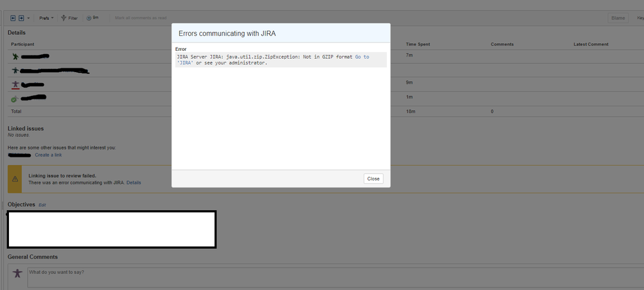Click the next (right arrow) navigation icon
Screen dimensions: 644x290
pos(21,18)
